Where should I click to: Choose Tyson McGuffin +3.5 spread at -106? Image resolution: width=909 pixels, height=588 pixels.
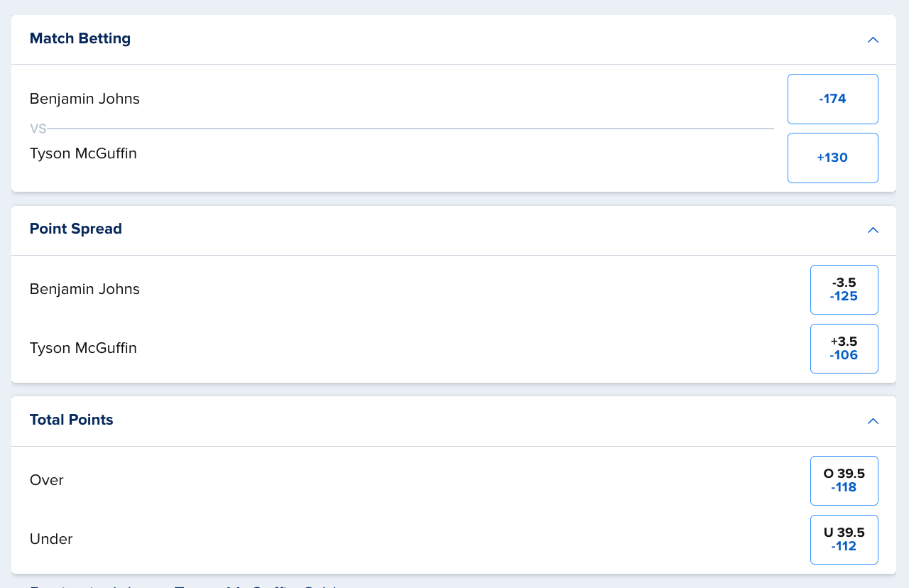coord(844,349)
